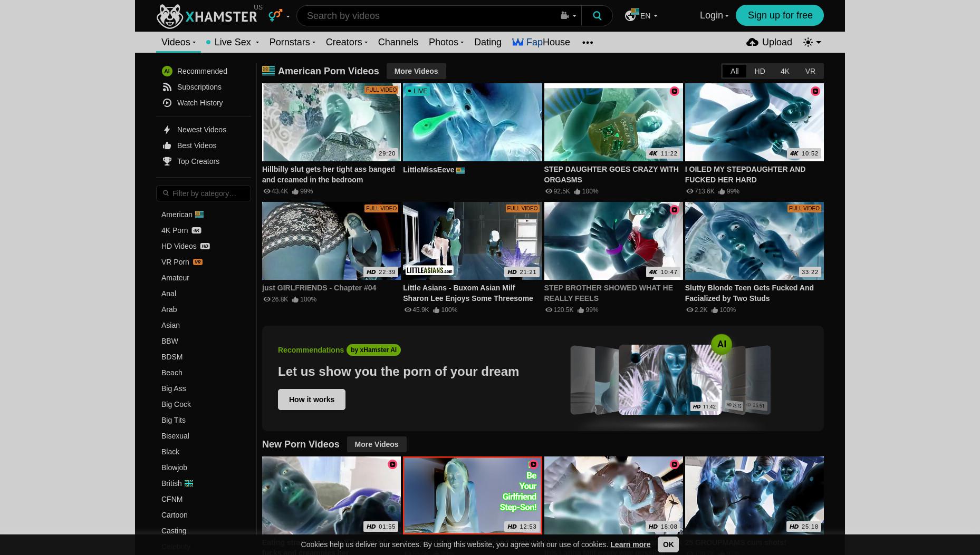Open the Channels menu item
Viewport: 980px width, 555px height.
pyautogui.click(x=398, y=42)
